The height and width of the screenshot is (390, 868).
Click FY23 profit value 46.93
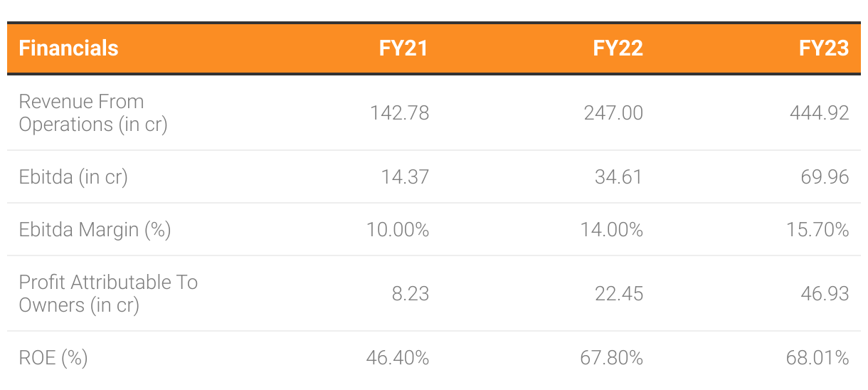click(825, 293)
